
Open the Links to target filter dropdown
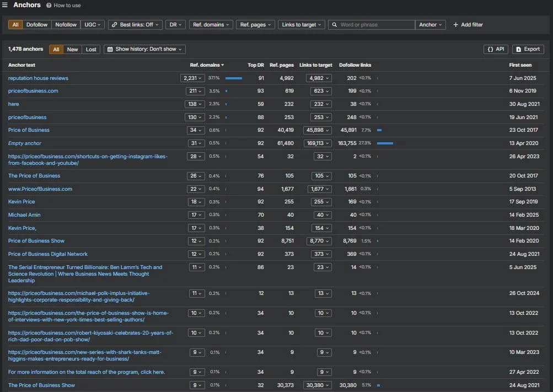coord(302,25)
